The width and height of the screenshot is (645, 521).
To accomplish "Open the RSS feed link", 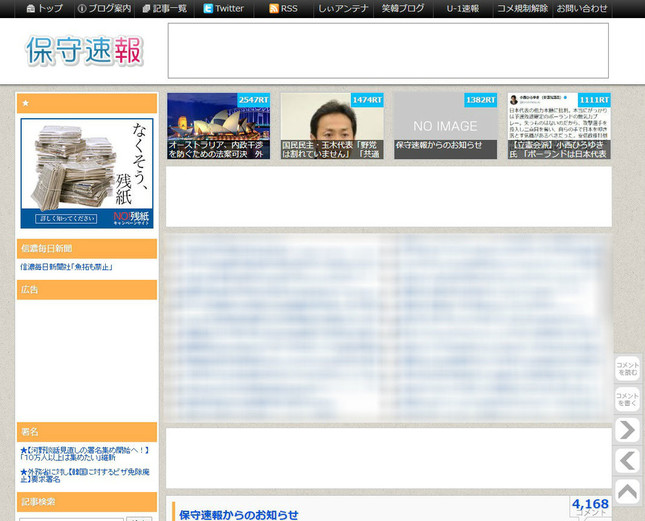I will (283, 8).
